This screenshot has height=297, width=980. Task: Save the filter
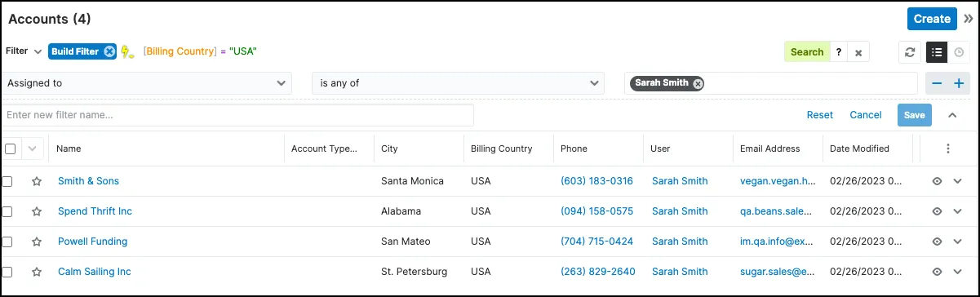pyautogui.click(x=915, y=115)
